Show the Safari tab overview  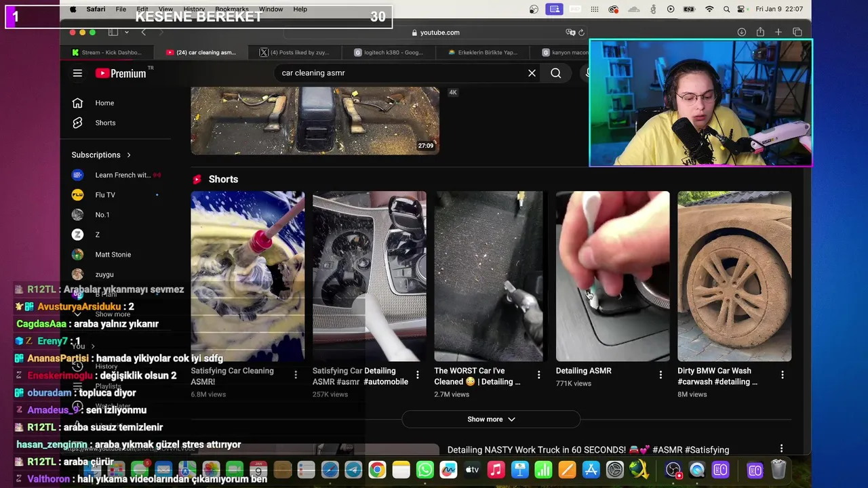[x=797, y=33]
